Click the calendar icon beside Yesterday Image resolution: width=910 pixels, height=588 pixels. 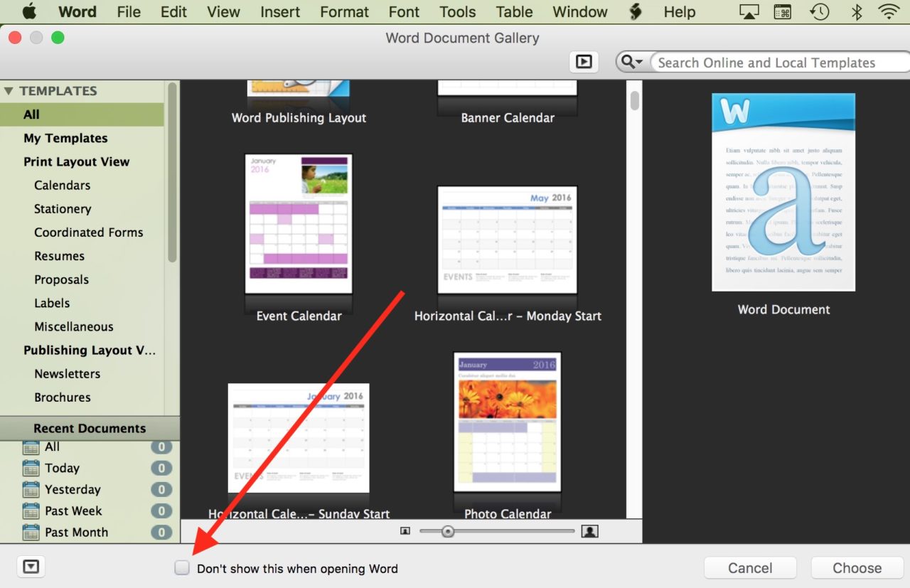[31, 489]
